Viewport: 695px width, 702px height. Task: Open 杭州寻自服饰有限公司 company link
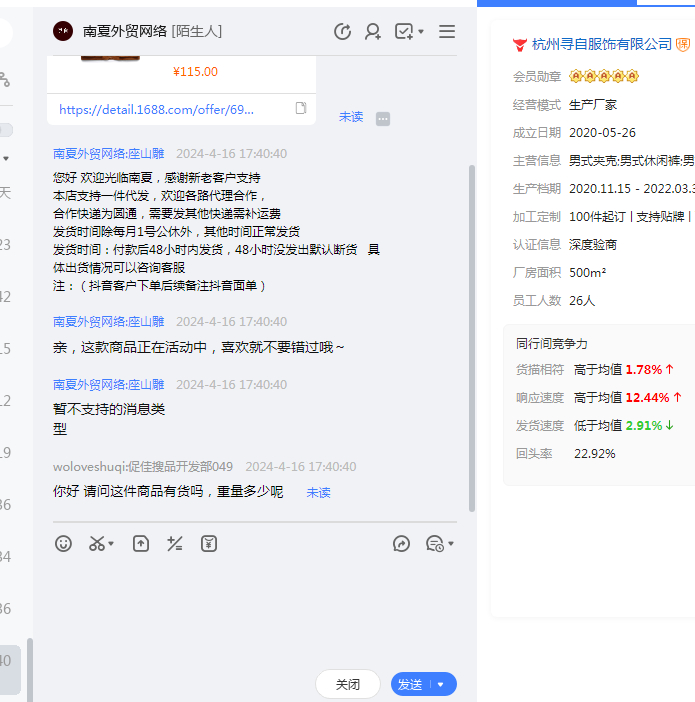click(602, 44)
